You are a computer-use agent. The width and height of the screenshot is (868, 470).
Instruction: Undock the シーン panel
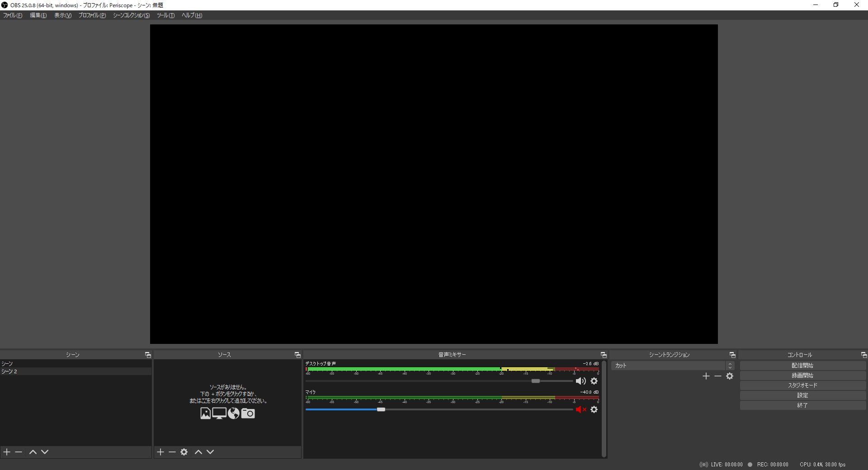tap(148, 355)
